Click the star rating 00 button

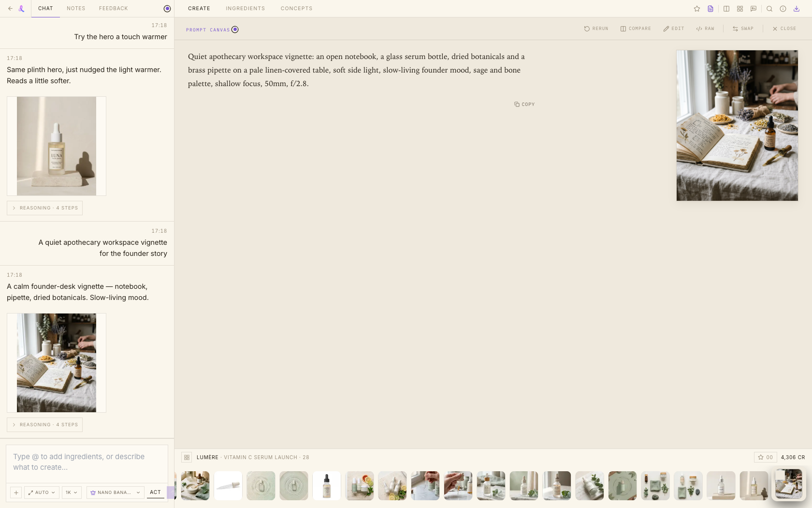[x=765, y=457]
